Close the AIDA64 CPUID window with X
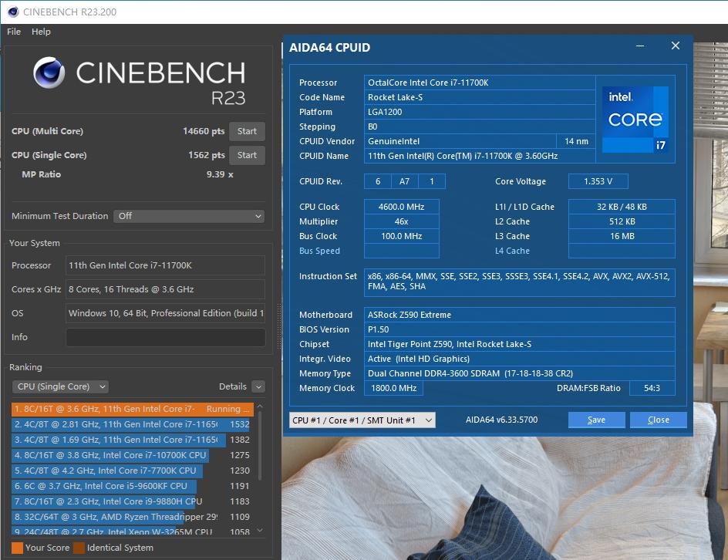This screenshot has width=728, height=560. click(675, 46)
